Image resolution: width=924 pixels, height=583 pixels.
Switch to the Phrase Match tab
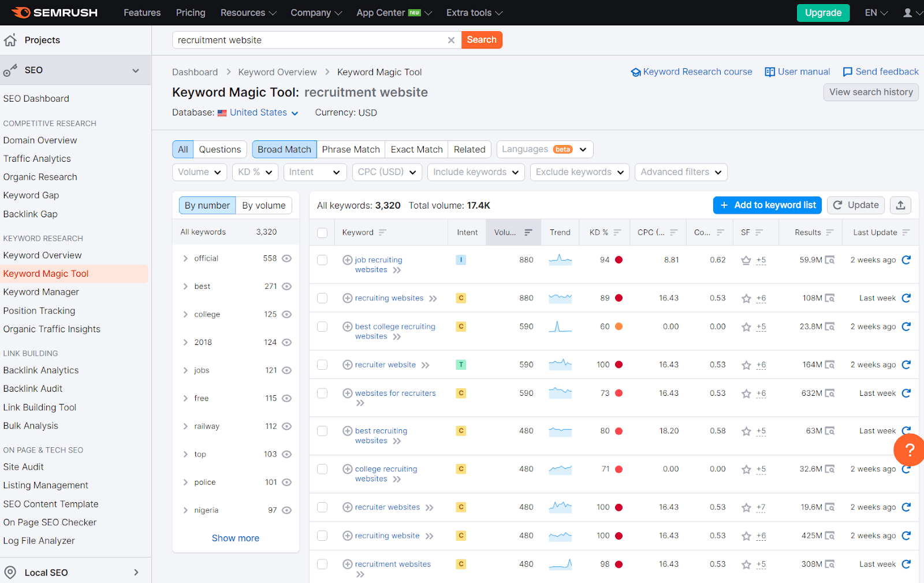[351, 149]
